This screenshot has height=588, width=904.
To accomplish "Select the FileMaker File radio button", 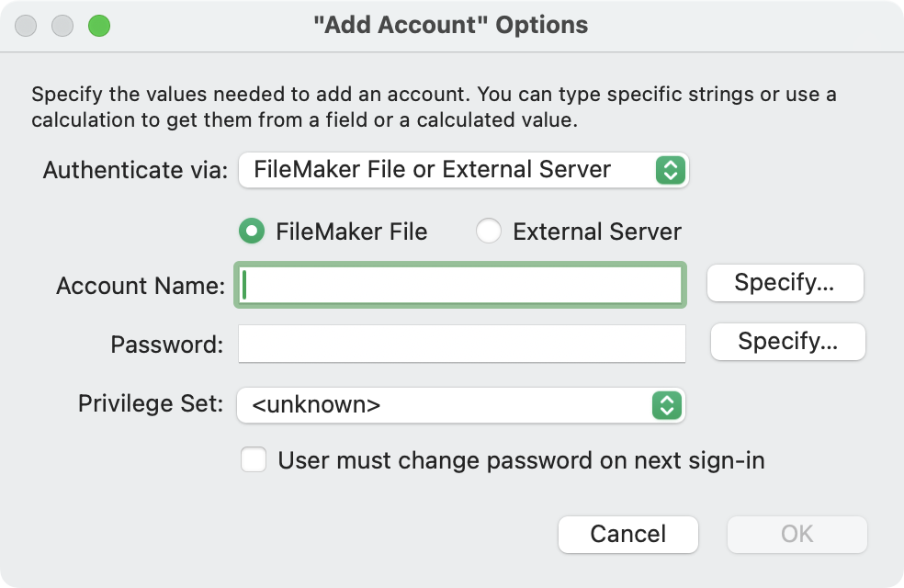I will 252,232.
